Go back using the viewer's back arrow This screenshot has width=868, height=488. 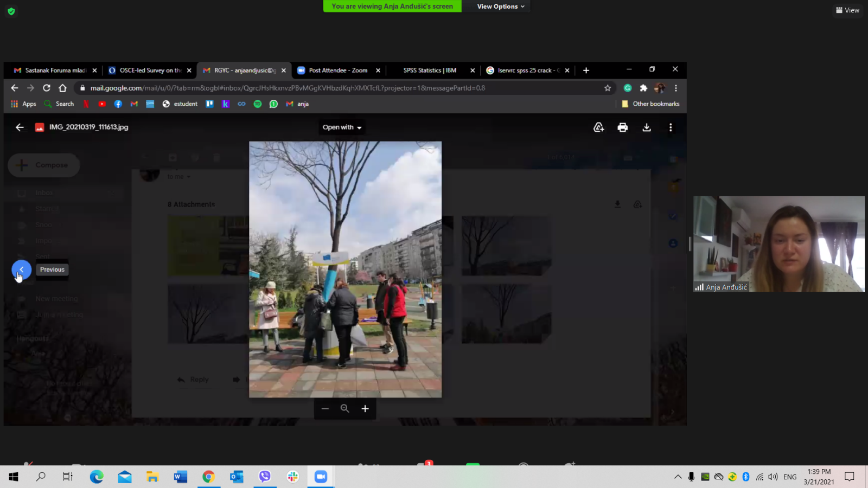pyautogui.click(x=20, y=127)
